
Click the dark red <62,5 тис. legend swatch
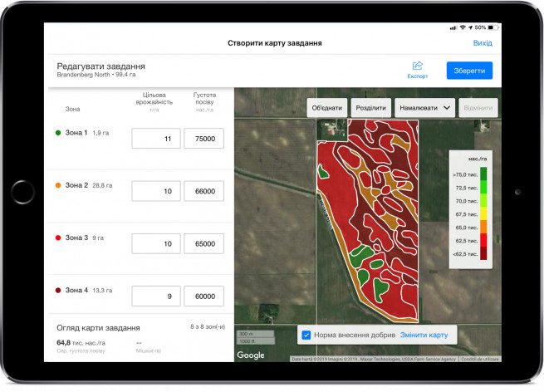click(x=483, y=253)
